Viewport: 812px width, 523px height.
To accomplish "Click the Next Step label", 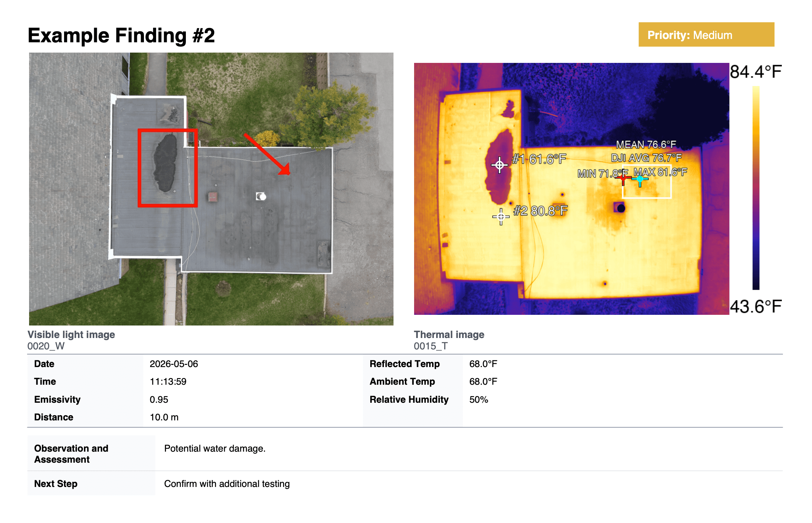I will 56,484.
